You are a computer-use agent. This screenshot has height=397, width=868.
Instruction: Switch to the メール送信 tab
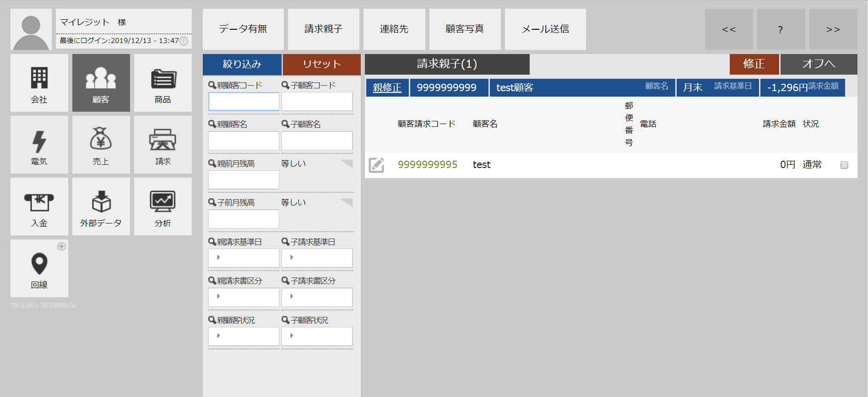click(x=545, y=29)
